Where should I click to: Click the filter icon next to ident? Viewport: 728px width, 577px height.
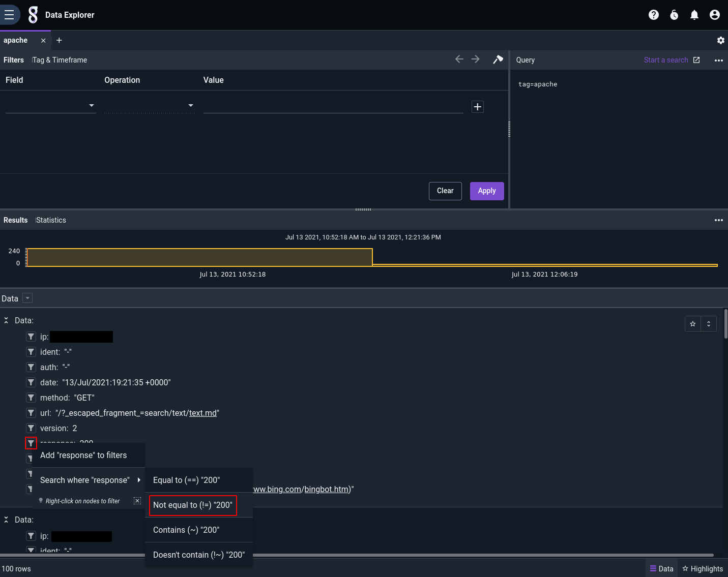(31, 352)
